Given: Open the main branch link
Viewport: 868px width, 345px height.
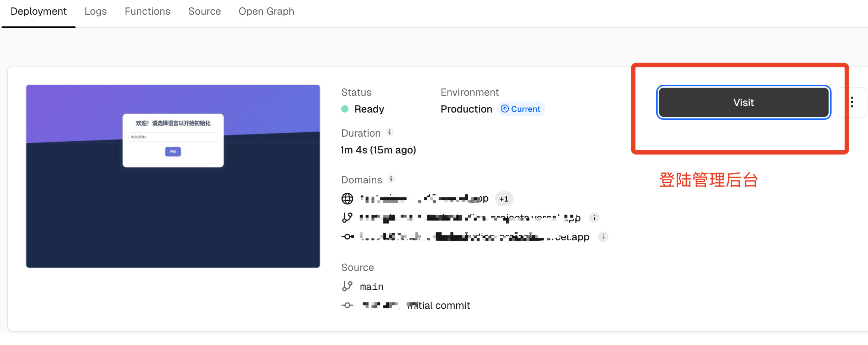Looking at the screenshot, I should pos(371,287).
